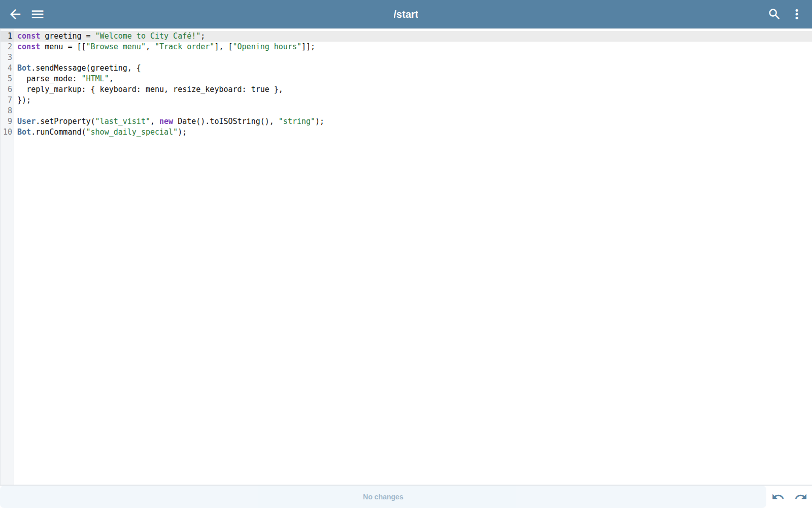This screenshot has height=508, width=812.
Task: Click the parse_mode "HTML" value
Action: [x=95, y=79]
